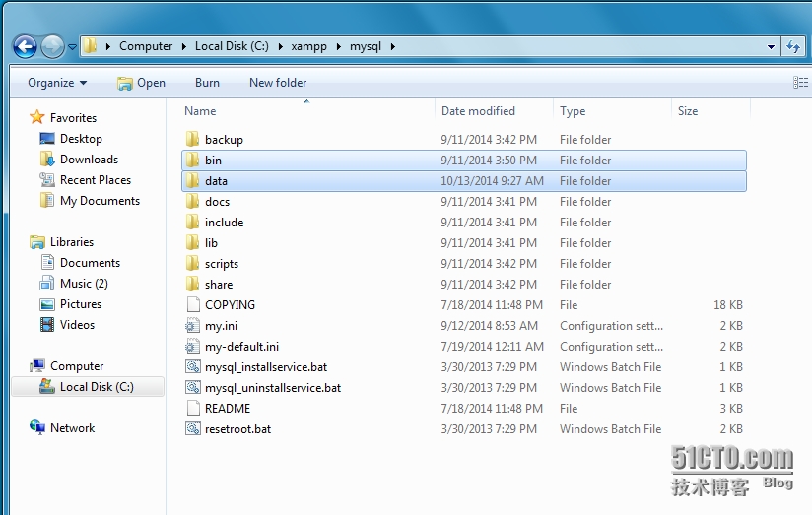This screenshot has width=812, height=515.
Task: Click the 9/12/2014 8:53 AM date cell
Action: pyautogui.click(x=489, y=326)
